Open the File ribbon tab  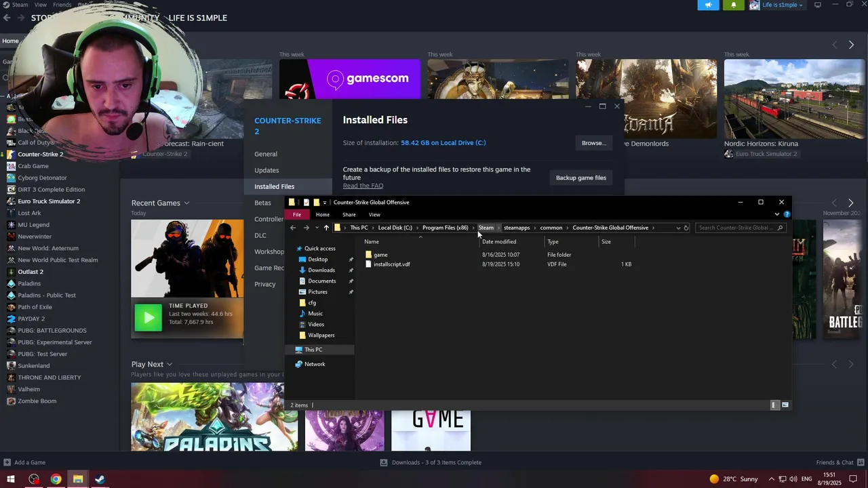(297, 214)
